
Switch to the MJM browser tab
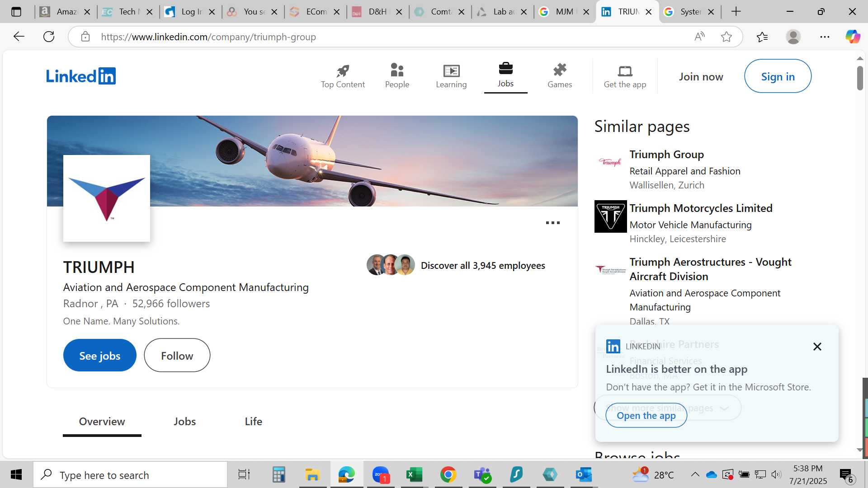(x=564, y=12)
